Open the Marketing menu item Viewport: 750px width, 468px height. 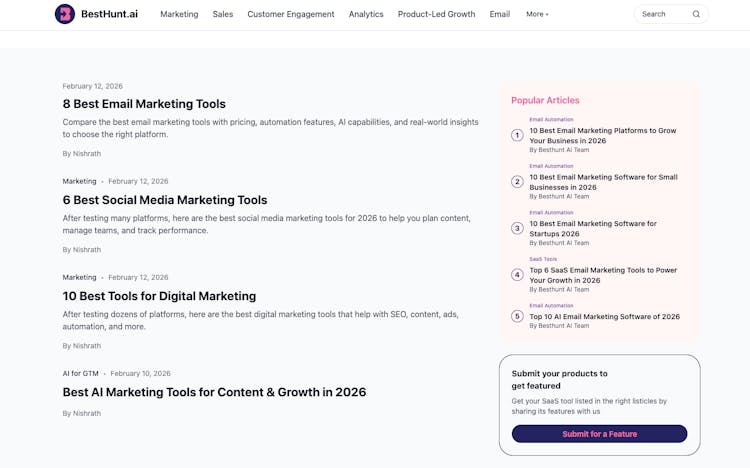[179, 14]
